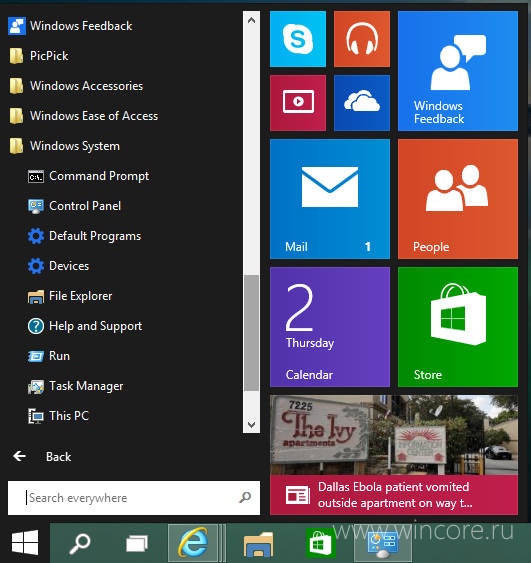Viewport: 531px width, 563px height.
Task: Switch to Internet Explorer on the taskbar
Action: click(193, 543)
